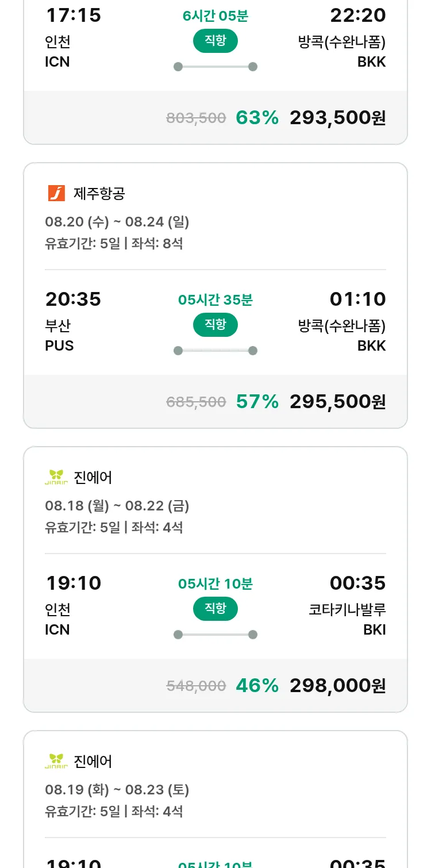Tap the 코타키나발루 BKI destination
Image resolution: width=431 pixels, height=868 pixels.
pos(347,619)
